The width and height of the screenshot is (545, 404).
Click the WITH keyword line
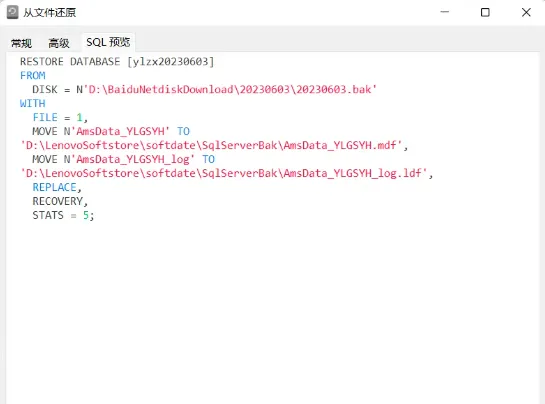pos(33,103)
